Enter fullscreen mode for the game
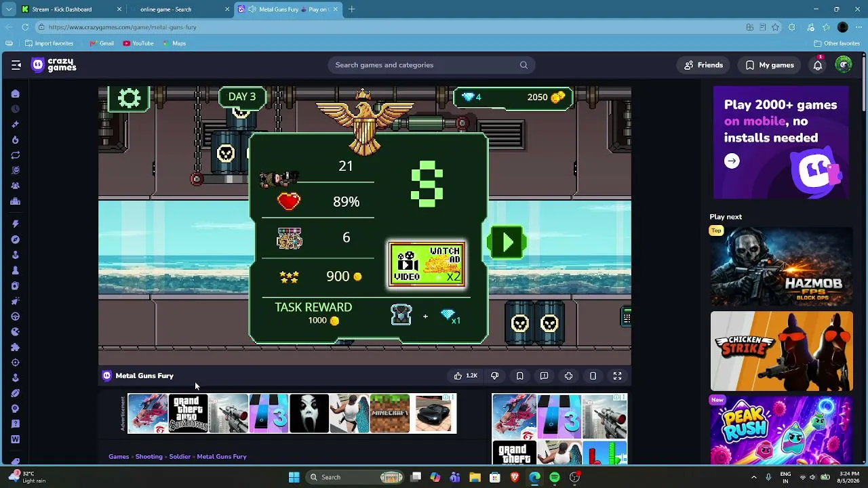 coord(617,375)
